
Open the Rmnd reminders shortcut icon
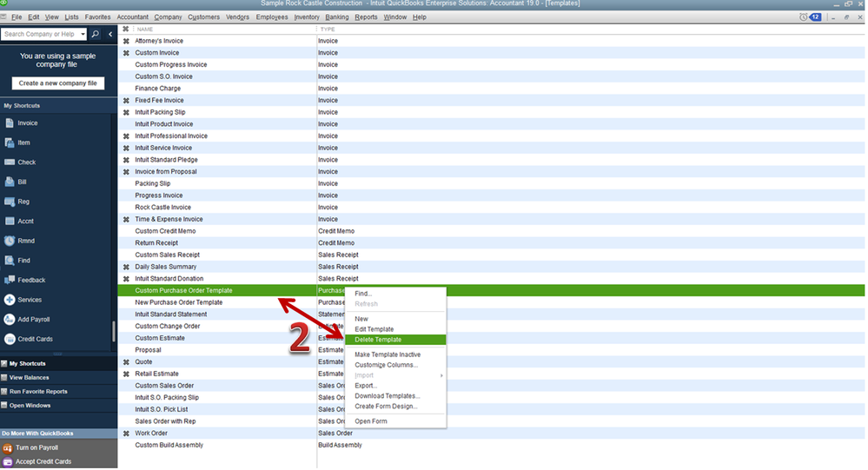[10, 241]
